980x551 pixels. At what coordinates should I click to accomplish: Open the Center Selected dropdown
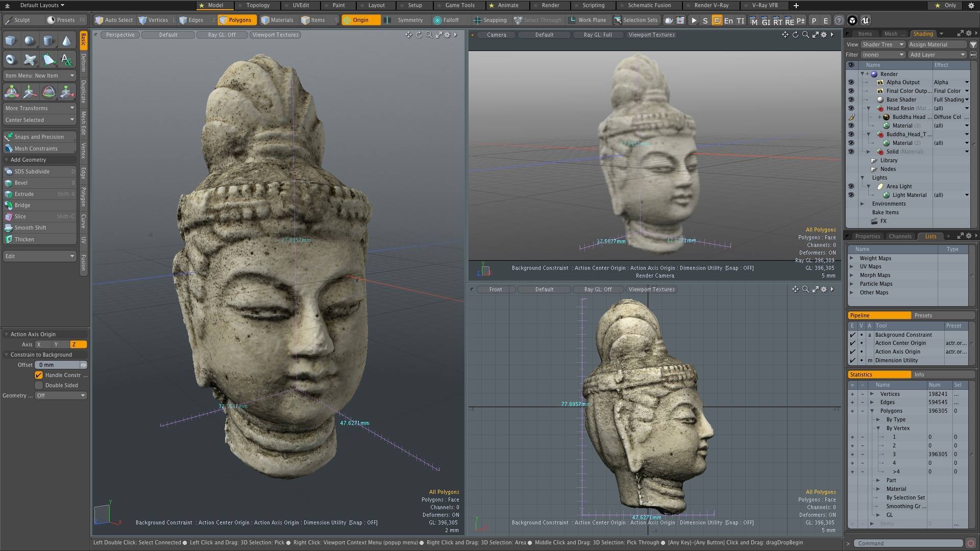pos(40,120)
